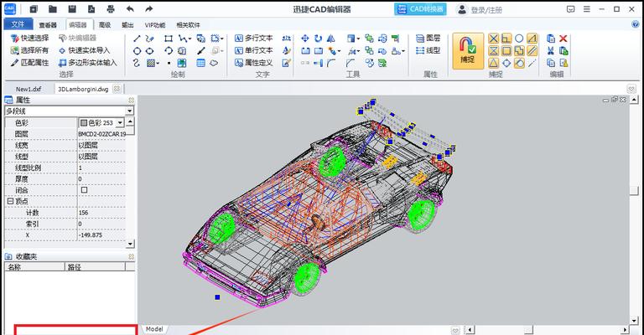The image size is (644, 335).
Task: Click the CAD转换器 button
Action: point(421,9)
